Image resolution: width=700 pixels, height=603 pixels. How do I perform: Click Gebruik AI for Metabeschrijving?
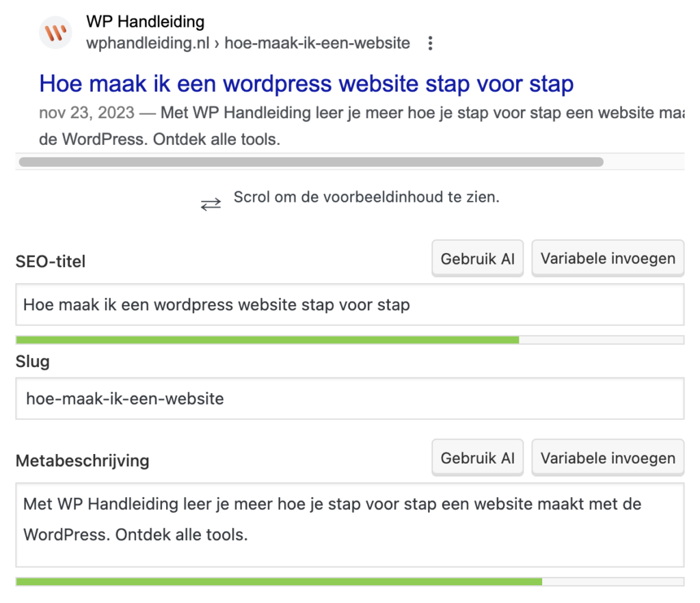pyautogui.click(x=477, y=457)
